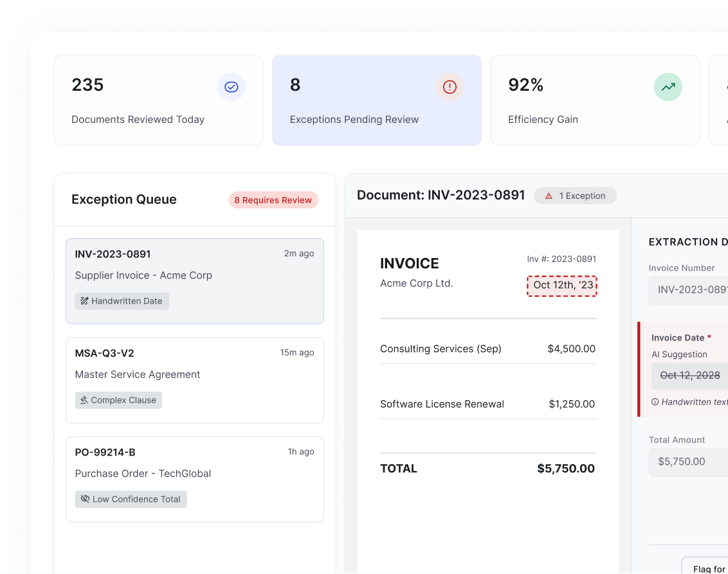The height and width of the screenshot is (574, 728).
Task: Select the INV-2023-0891 queue item
Action: pos(194,281)
